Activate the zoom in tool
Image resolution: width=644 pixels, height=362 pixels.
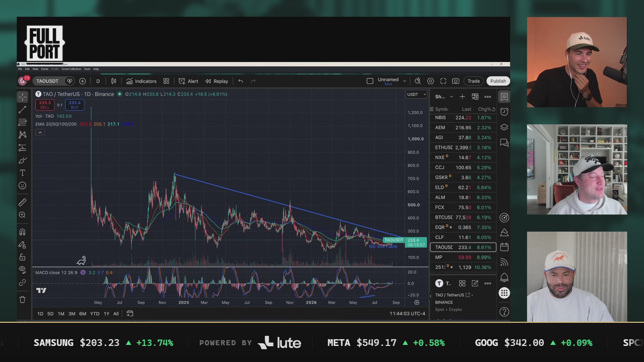22,215
